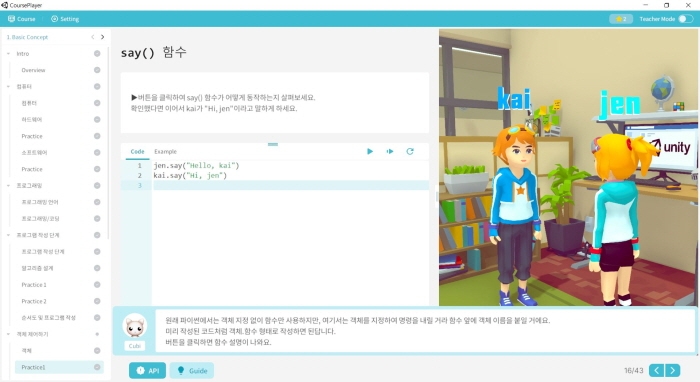
Task: Click the step-by-step run icon
Action: (x=390, y=151)
